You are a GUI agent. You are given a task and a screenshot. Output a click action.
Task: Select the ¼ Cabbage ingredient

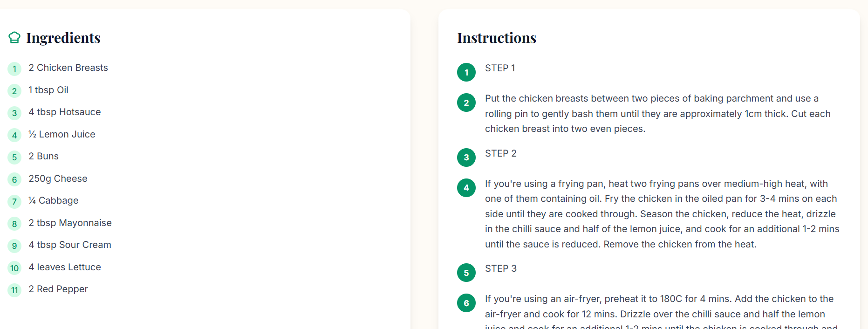coord(54,200)
